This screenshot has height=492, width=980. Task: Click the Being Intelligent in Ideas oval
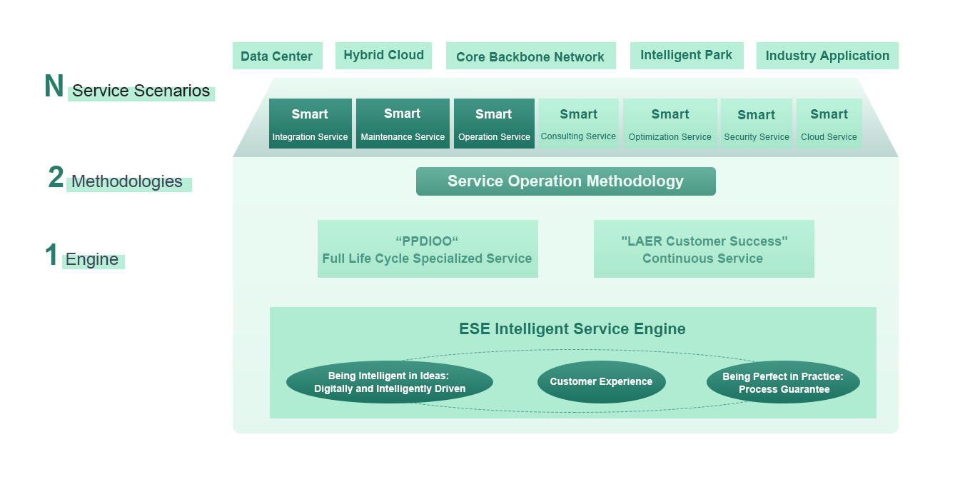tap(390, 382)
